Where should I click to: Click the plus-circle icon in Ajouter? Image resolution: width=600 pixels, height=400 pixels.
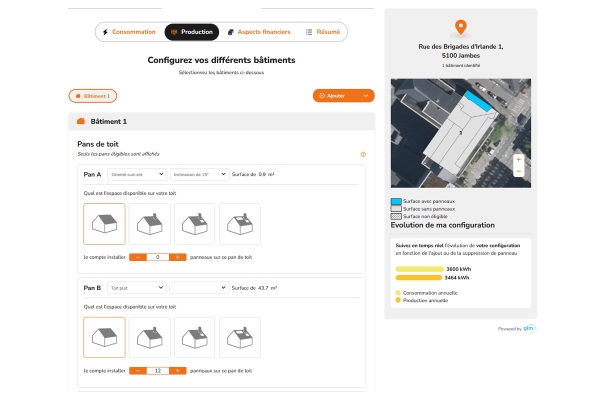[322, 96]
